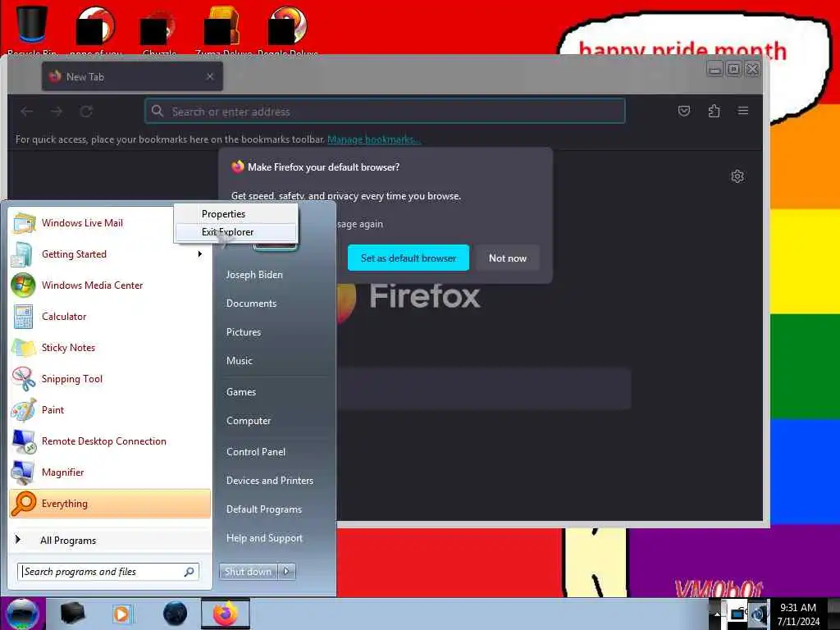Click the network tray icon

[737, 614]
